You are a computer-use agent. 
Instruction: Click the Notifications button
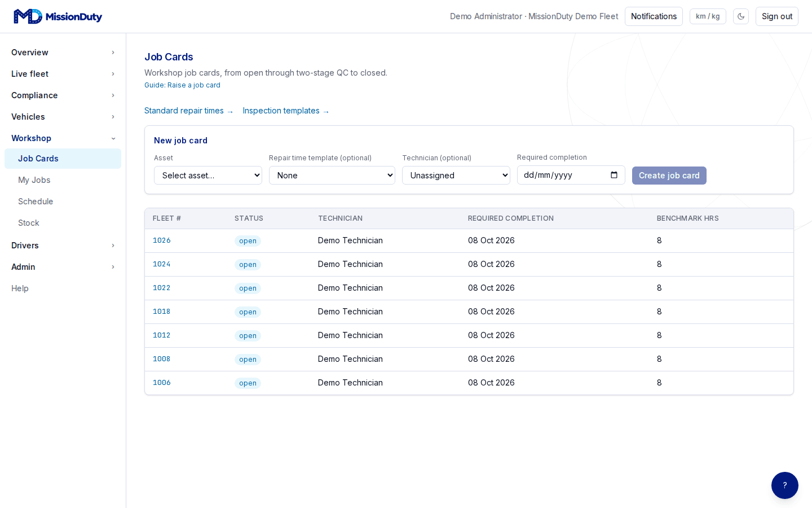[654, 16]
